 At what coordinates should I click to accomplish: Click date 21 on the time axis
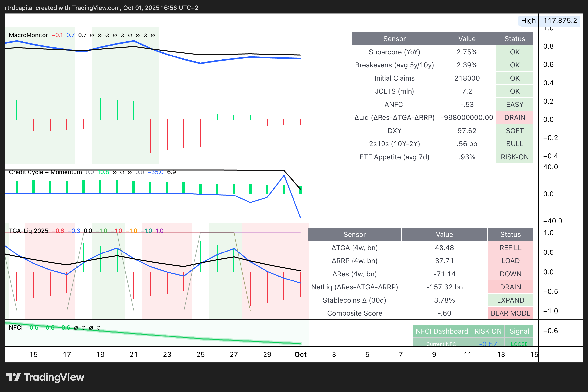click(133, 354)
